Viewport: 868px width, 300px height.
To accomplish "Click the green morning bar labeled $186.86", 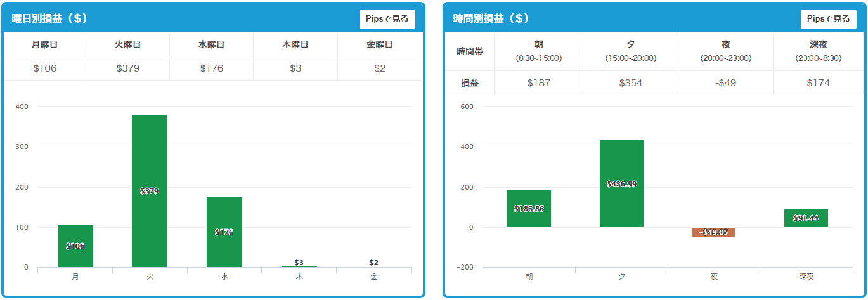I will [529, 209].
